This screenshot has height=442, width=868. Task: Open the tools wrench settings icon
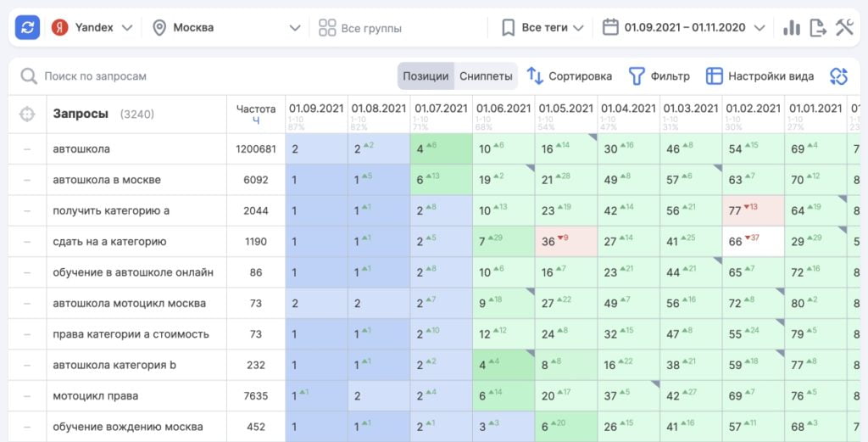click(844, 28)
